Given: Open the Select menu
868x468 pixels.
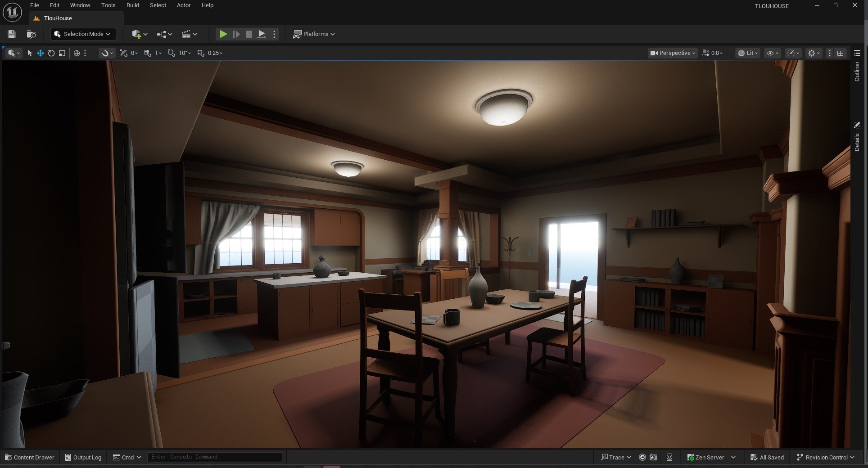Looking at the screenshot, I should 158,5.
